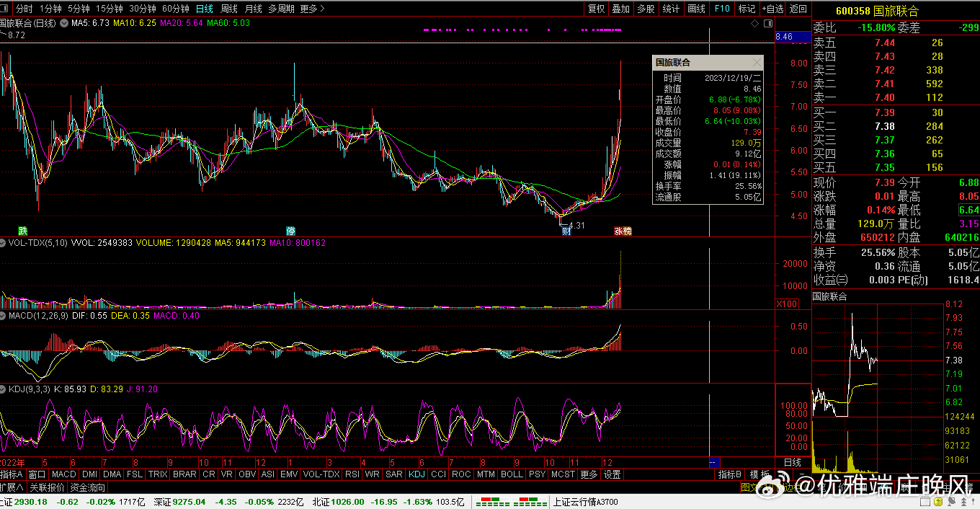Image resolution: width=980 pixels, height=509 pixels.
Task: Click the 返回 back button
Action: (x=798, y=9)
